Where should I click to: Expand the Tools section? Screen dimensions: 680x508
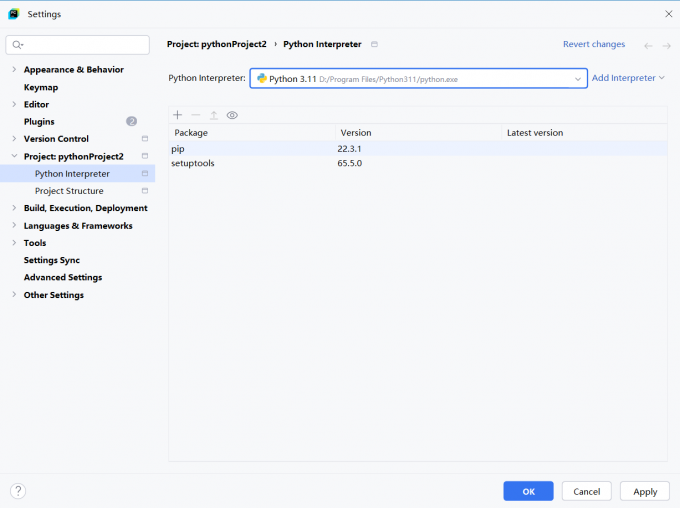[x=14, y=243]
